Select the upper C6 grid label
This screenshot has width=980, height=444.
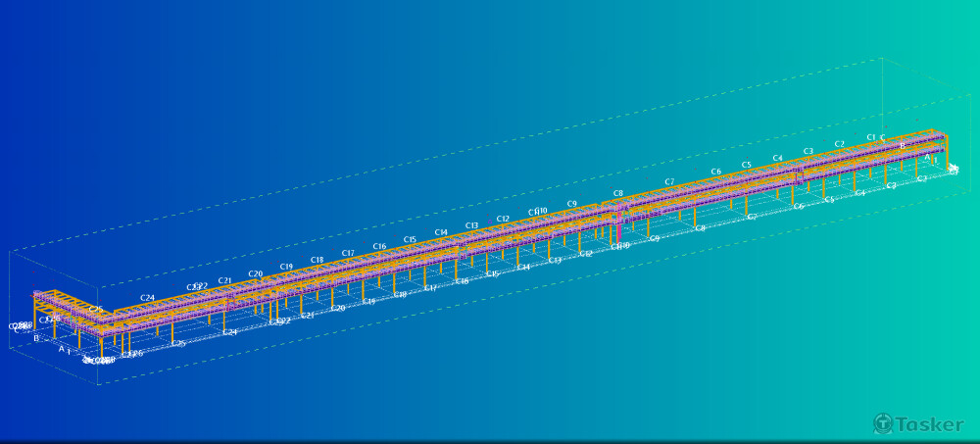pyautogui.click(x=715, y=172)
